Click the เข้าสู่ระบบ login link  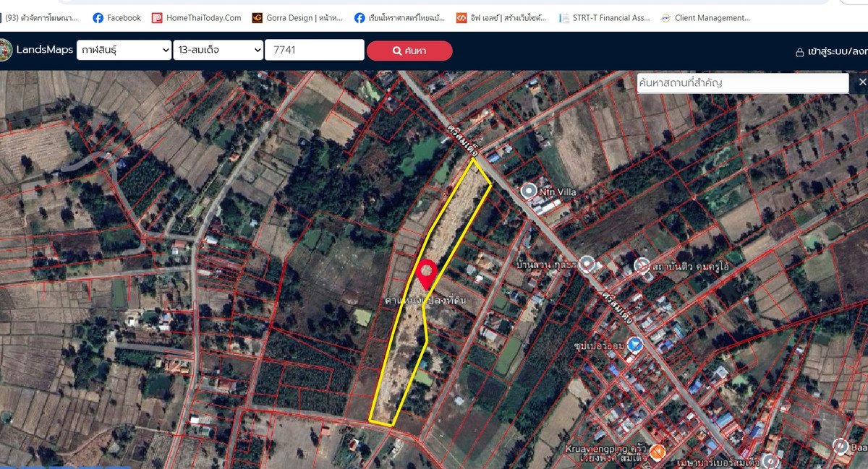pos(832,51)
